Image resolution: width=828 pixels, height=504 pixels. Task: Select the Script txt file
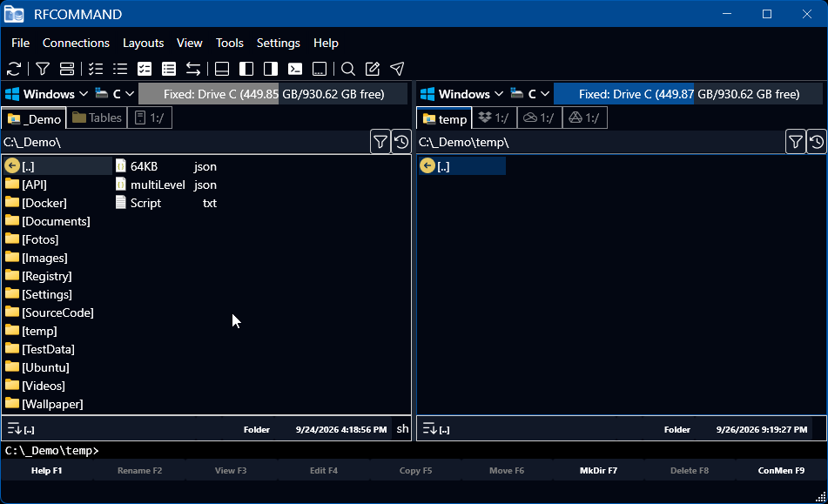[166, 203]
